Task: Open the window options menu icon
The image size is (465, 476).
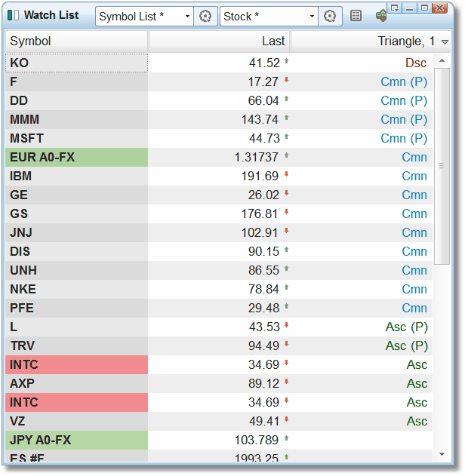Action: click(395, 8)
